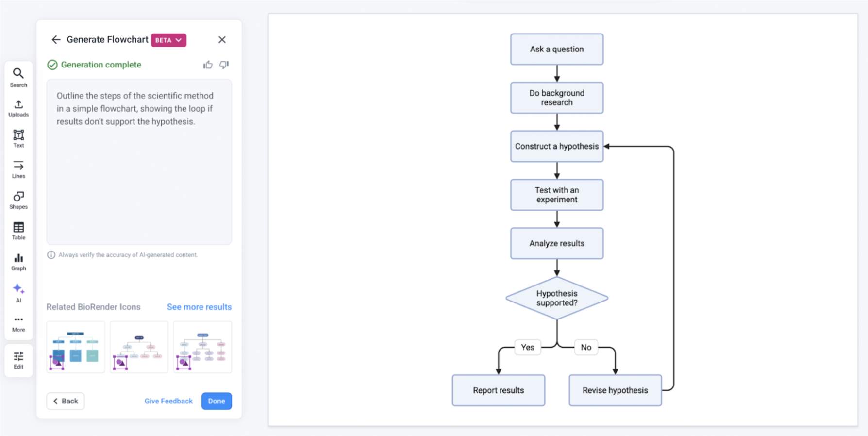The height and width of the screenshot is (436, 868).
Task: Click the See more results link
Action: pyautogui.click(x=199, y=307)
